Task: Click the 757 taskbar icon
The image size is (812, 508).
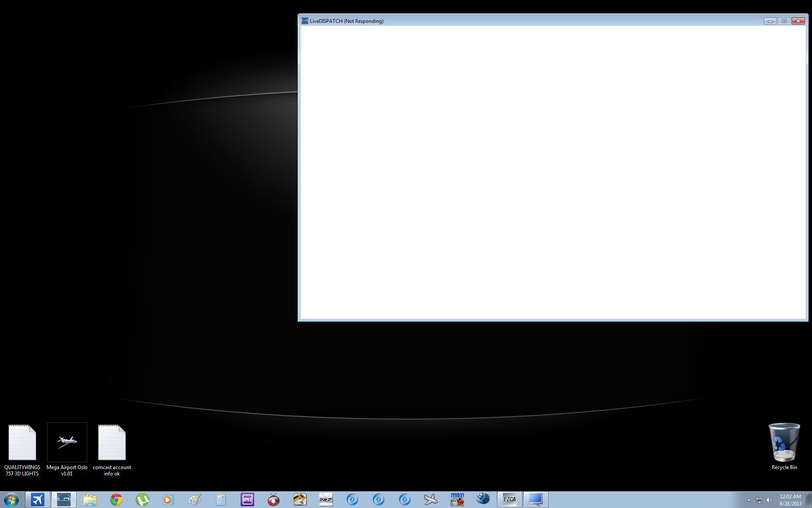Action: [326, 500]
